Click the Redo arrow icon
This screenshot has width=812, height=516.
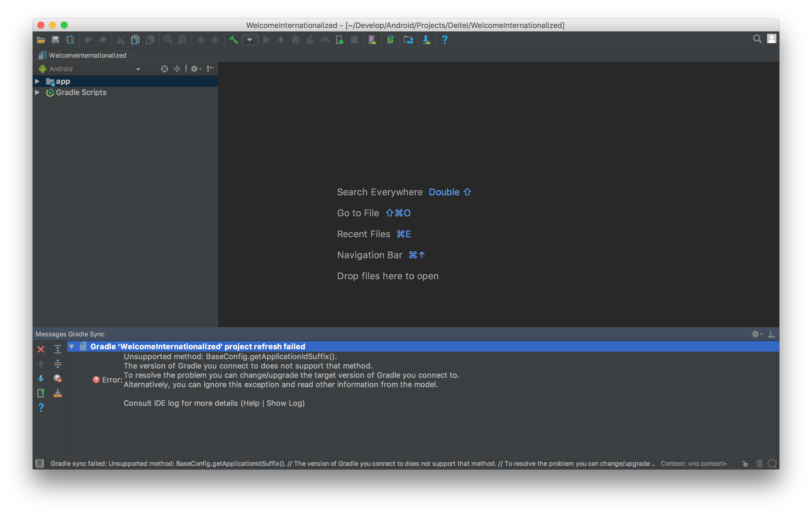click(x=102, y=40)
